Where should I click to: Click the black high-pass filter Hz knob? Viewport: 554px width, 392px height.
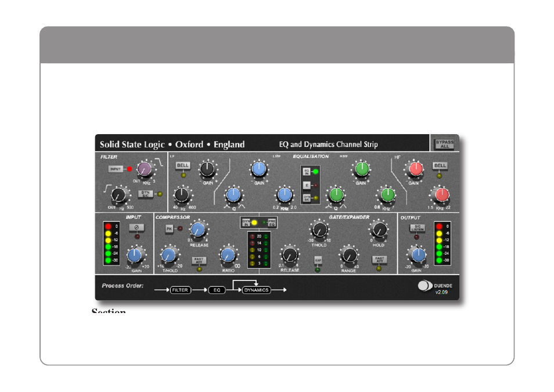[x=118, y=195]
